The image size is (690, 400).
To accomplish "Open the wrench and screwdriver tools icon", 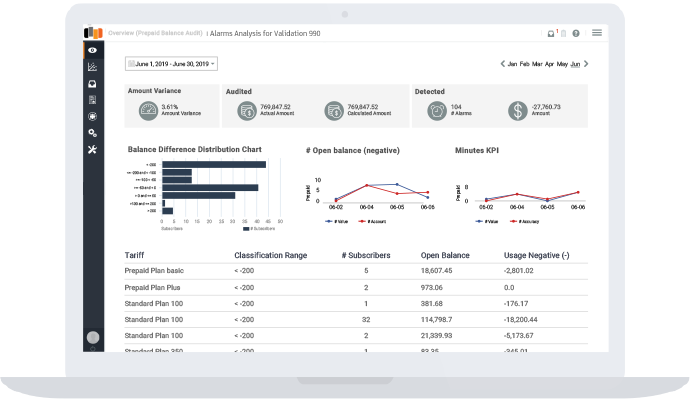I will 92,150.
